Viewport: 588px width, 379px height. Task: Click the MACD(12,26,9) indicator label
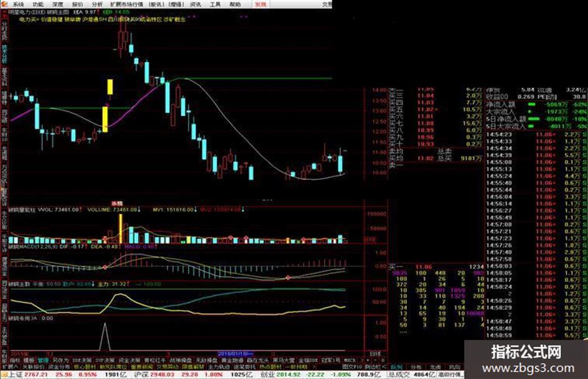[32, 247]
